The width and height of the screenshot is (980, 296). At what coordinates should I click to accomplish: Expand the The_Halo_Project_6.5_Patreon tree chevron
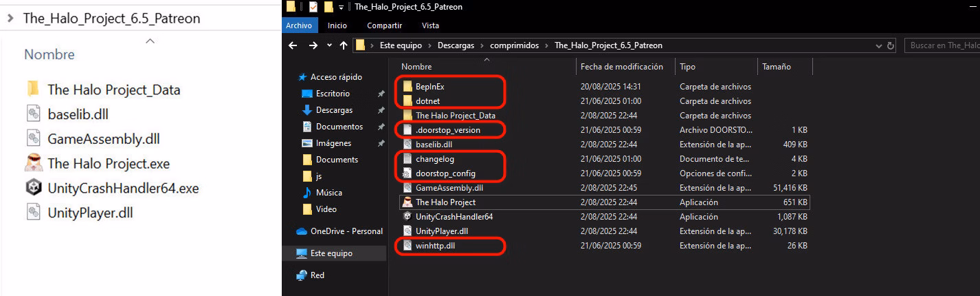coord(10,18)
